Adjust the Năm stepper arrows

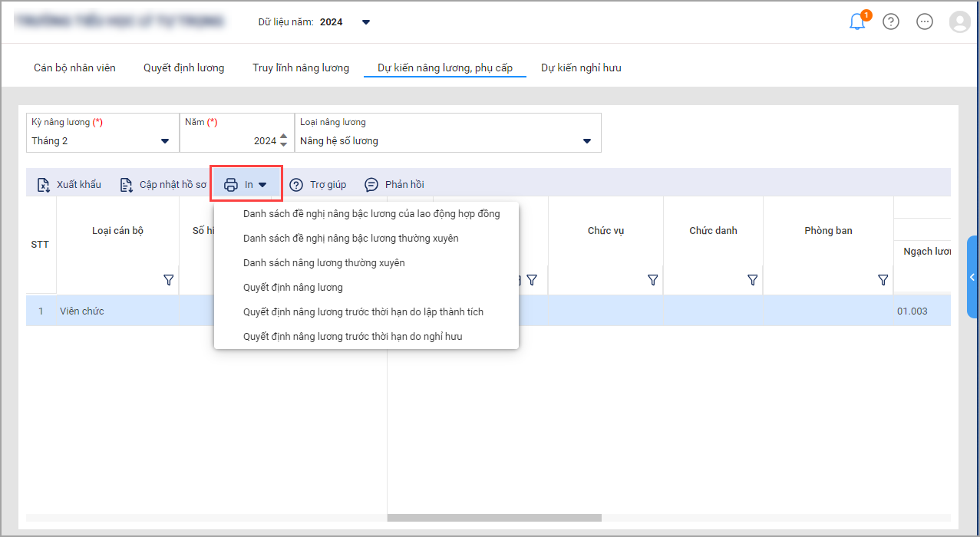[x=284, y=140]
